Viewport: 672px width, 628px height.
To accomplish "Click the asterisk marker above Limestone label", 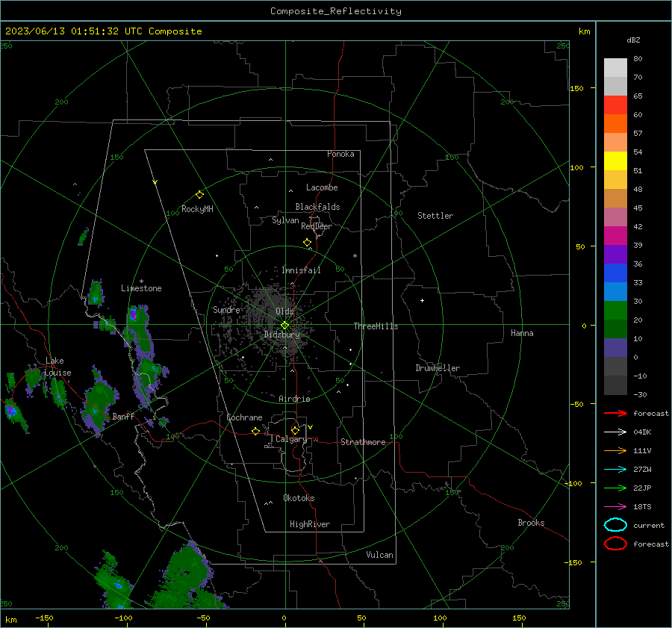I will pos(141,282).
